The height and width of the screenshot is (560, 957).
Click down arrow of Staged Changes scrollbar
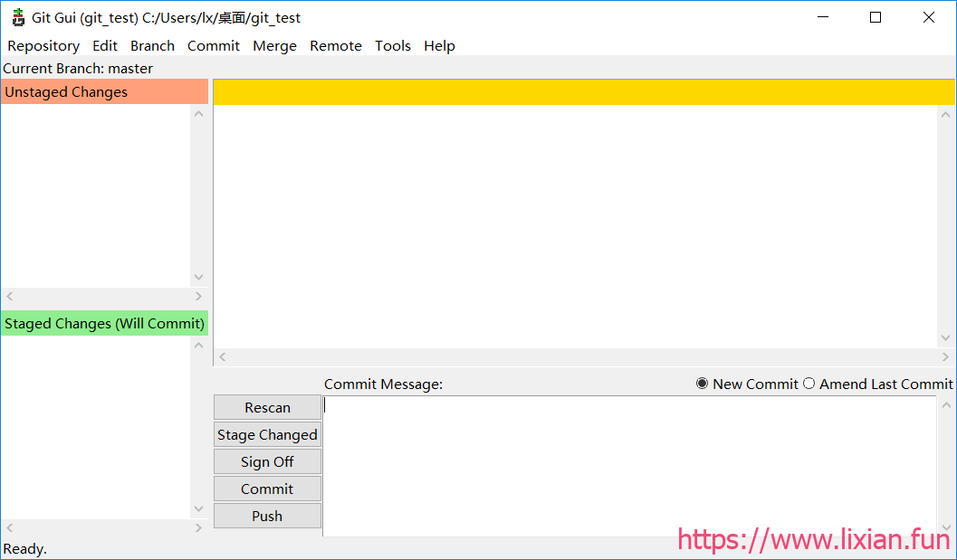coord(199,508)
